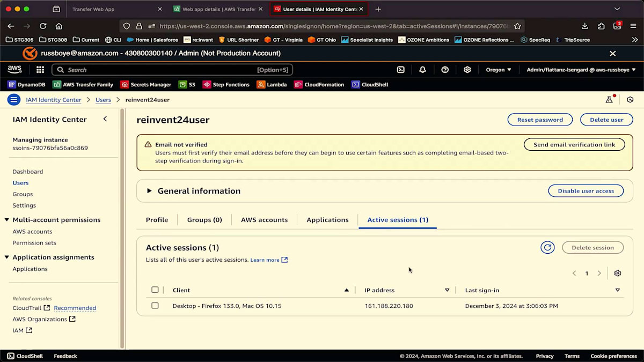The image size is (644, 362).
Task: Open the console settings gear in the top bar
Action: click(x=467, y=70)
